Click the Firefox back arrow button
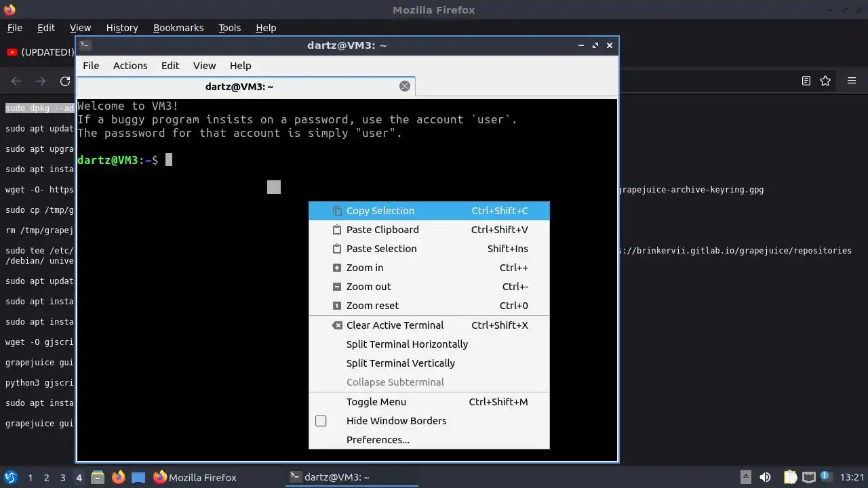 point(16,81)
